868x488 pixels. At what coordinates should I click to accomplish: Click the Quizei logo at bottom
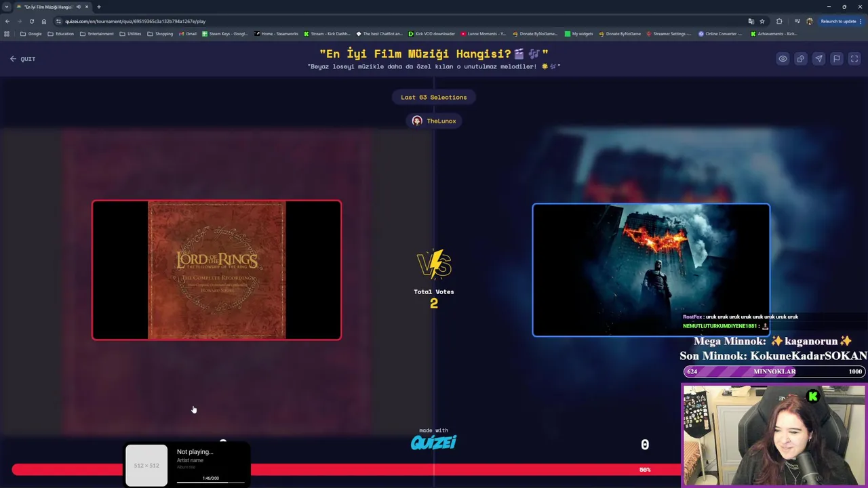(434, 442)
